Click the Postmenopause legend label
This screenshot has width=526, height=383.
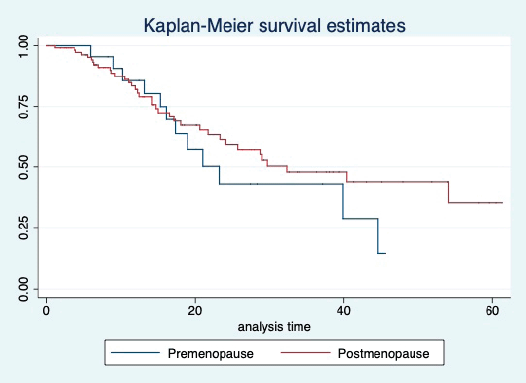pos(383,353)
